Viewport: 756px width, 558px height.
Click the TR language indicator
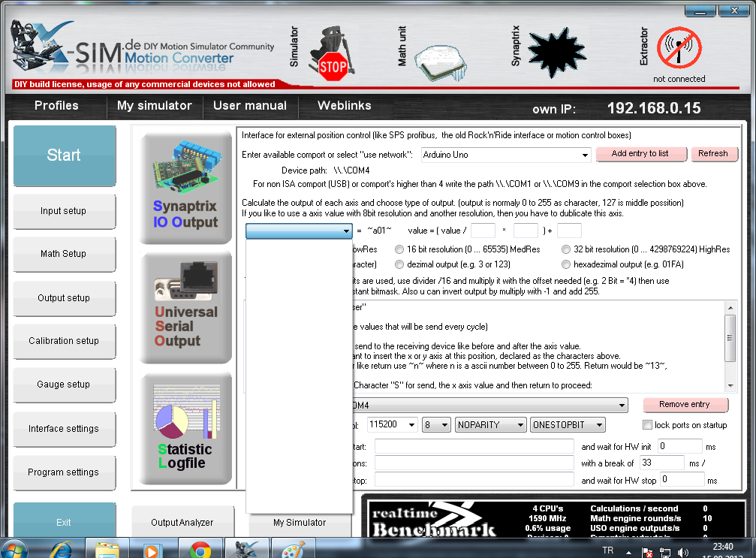[x=608, y=550]
